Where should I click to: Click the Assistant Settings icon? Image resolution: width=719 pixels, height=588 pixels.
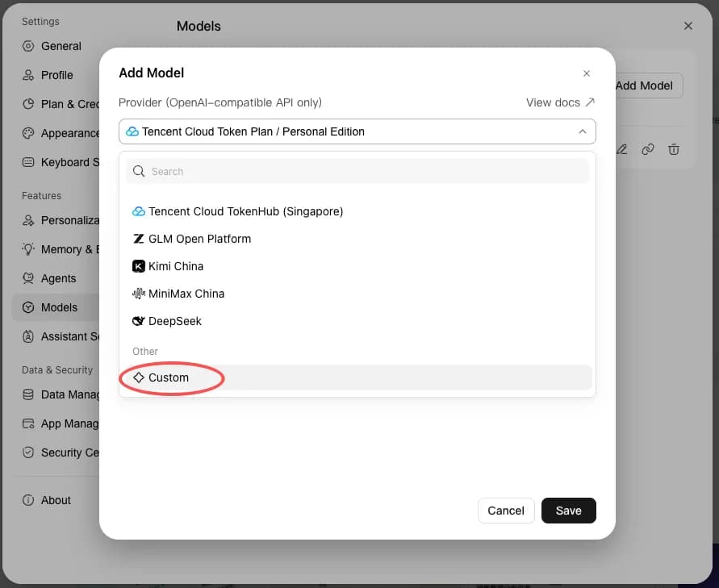[x=28, y=336]
